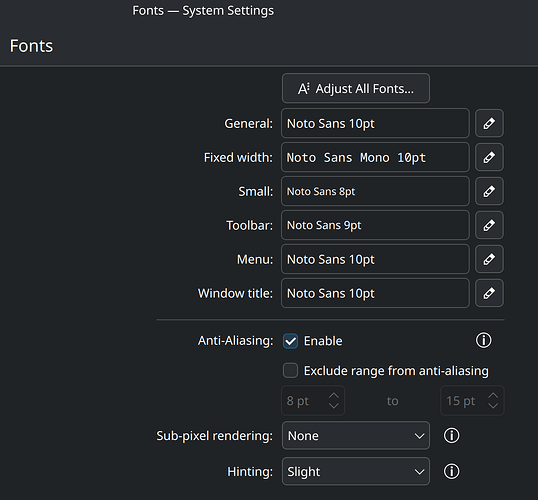The image size is (538, 500).
Task: Click the Anti-Aliasing label
Action: 235,341
